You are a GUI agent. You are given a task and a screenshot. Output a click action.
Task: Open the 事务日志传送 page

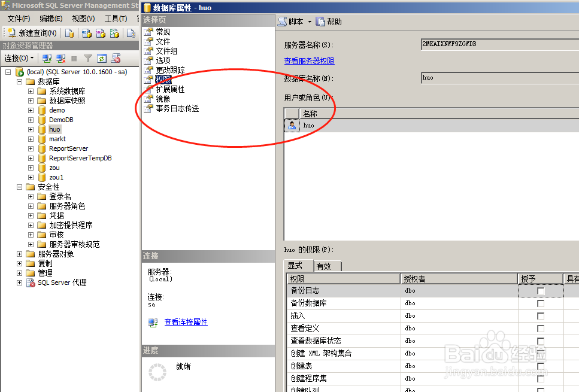(177, 108)
